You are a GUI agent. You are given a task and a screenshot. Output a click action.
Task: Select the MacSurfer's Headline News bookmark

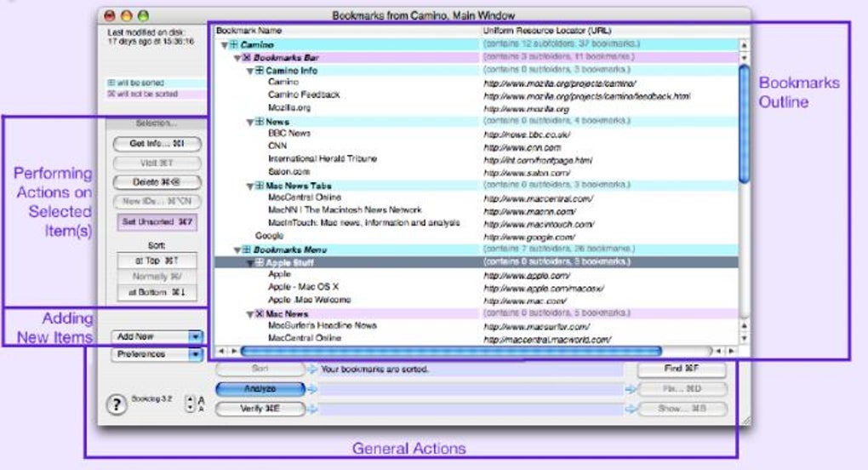pos(323,325)
